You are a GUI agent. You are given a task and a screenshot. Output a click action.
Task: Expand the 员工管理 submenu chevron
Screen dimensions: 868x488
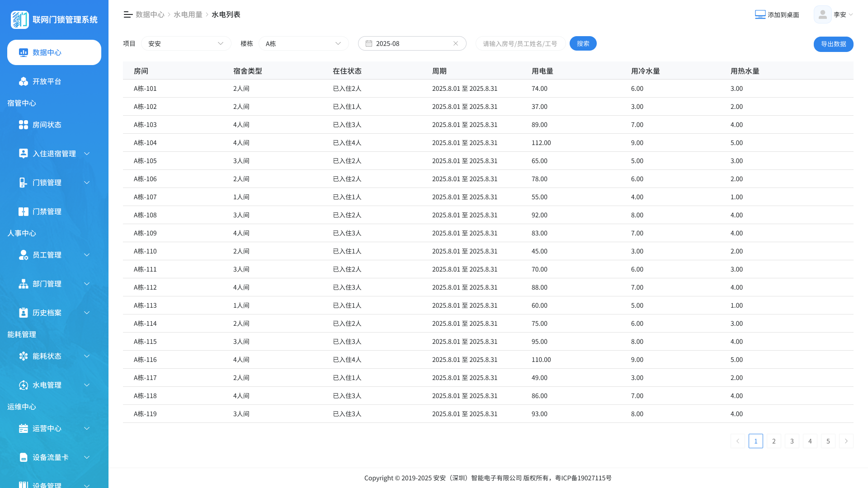87,255
